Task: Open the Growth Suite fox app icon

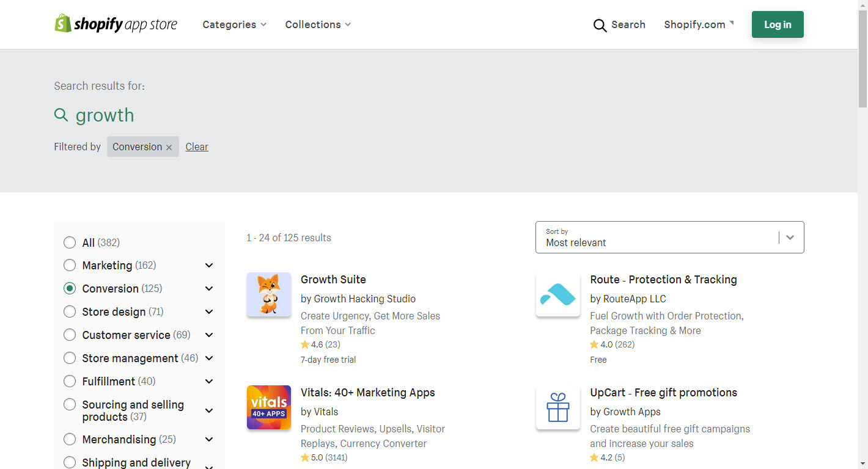Action: tap(269, 294)
